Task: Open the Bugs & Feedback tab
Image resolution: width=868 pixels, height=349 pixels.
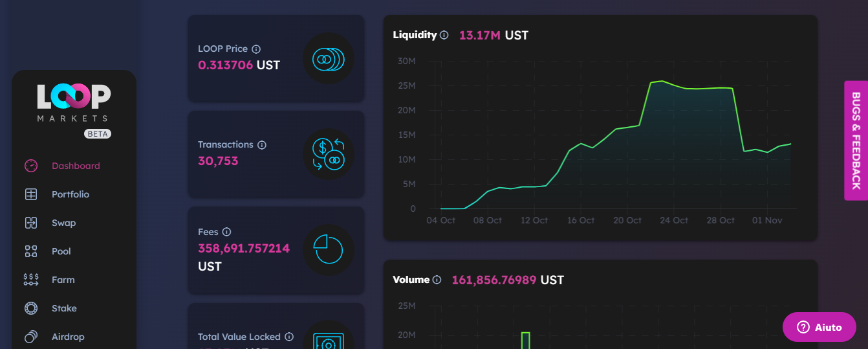Action: point(856,141)
